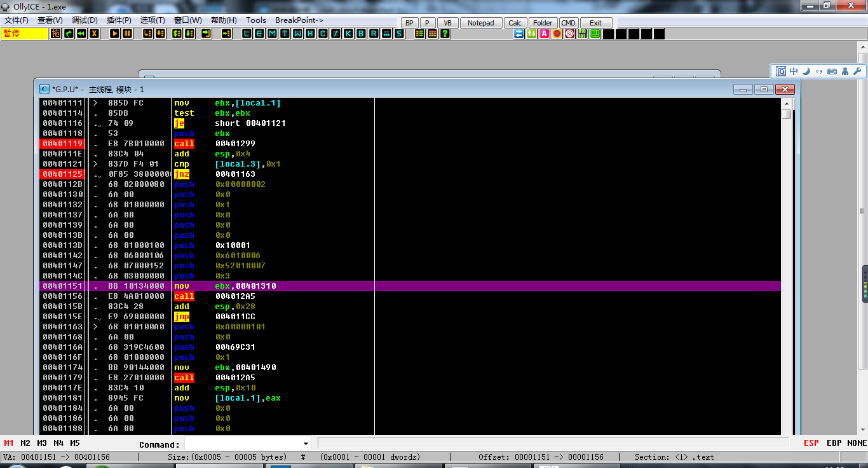Click the scrollbar up arrow in CPU window

click(787, 103)
